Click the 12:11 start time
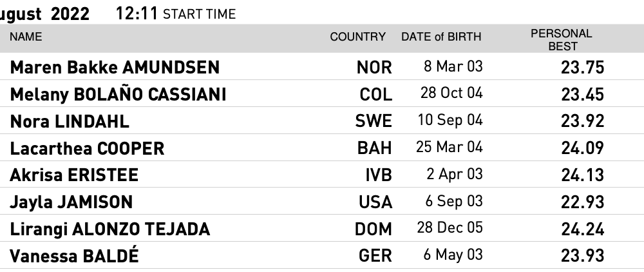 click(x=137, y=14)
